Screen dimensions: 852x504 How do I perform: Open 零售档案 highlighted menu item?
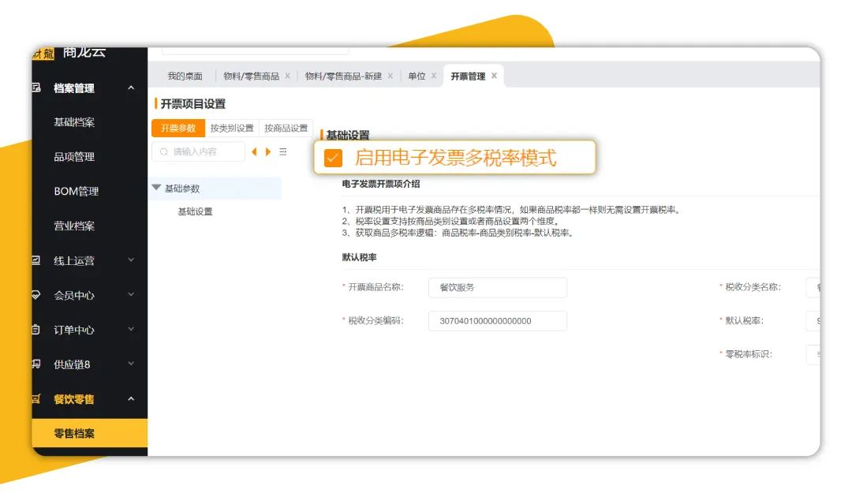(x=90, y=433)
